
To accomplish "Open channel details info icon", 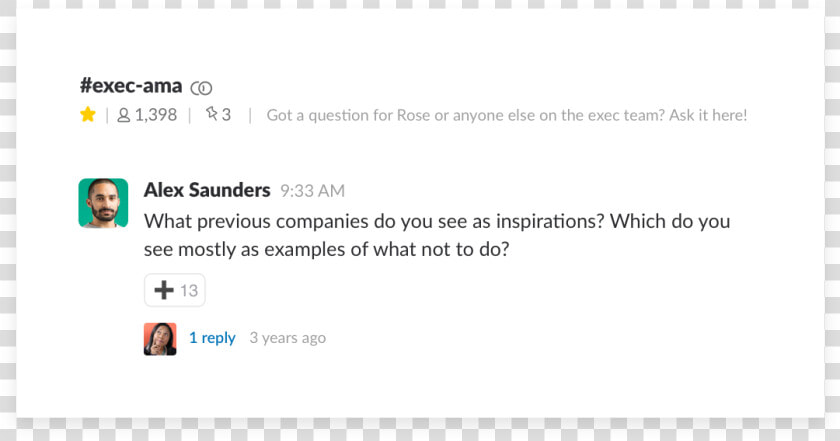I will (x=201, y=88).
